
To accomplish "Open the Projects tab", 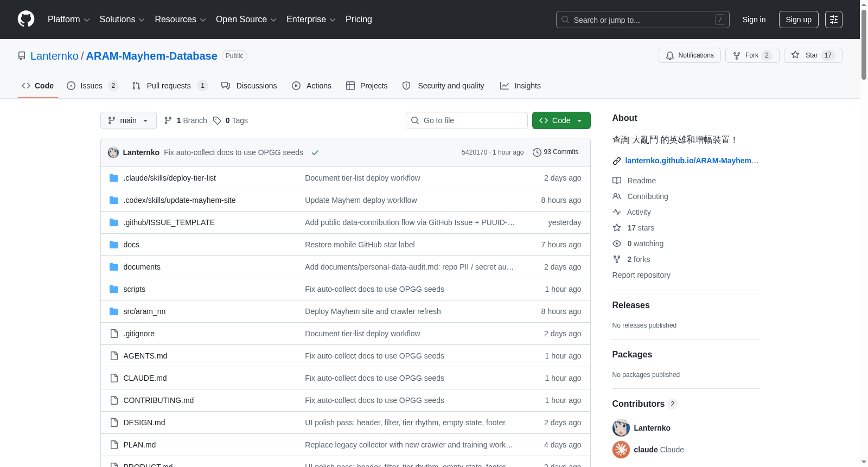I will (367, 86).
